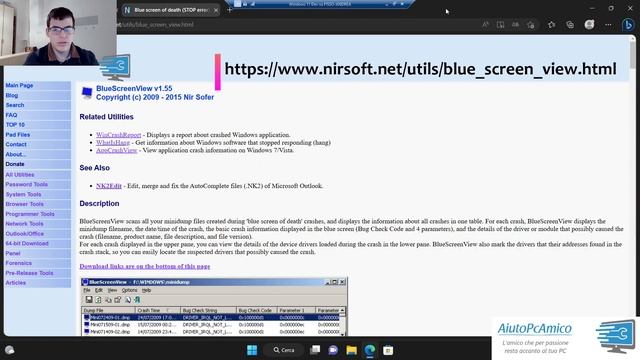Click the BlueScreenView app screenshot image
Viewport: 640px width, 360px height.
214,307
